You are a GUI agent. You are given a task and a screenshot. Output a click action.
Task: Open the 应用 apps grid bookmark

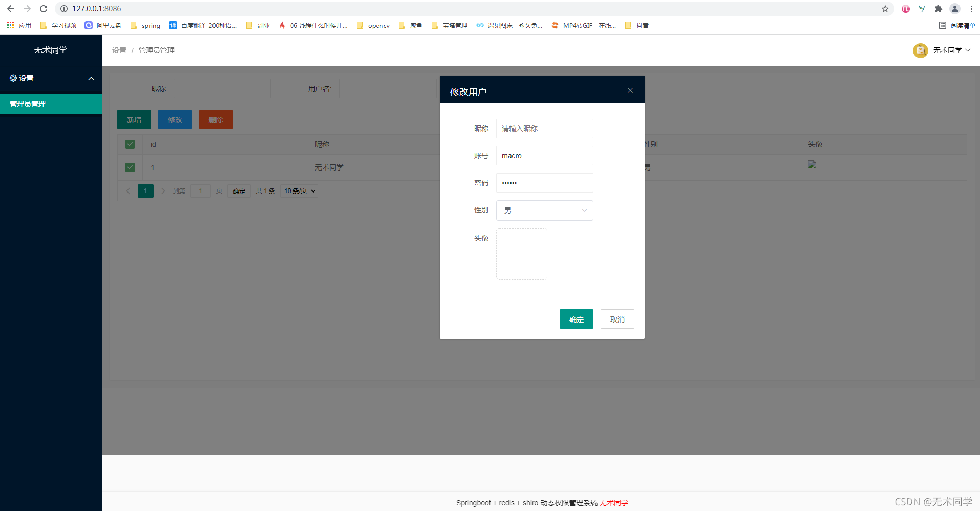tap(19, 25)
